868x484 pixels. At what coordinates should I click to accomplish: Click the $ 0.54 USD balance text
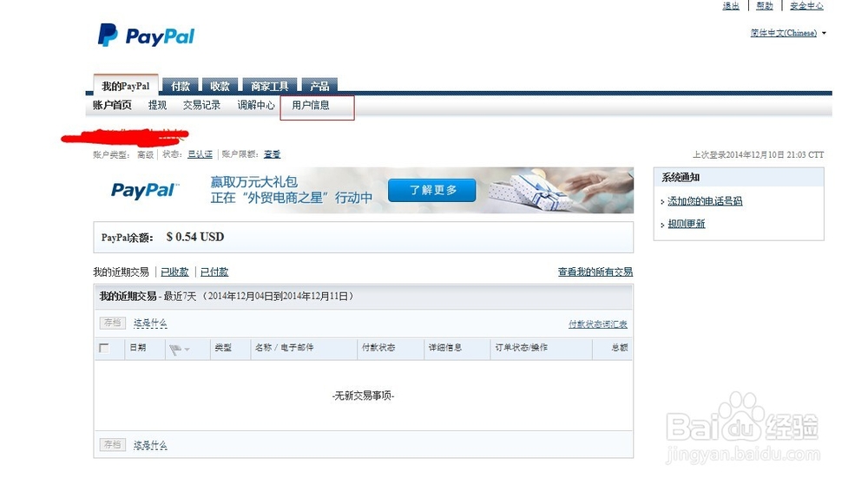pyautogui.click(x=194, y=238)
